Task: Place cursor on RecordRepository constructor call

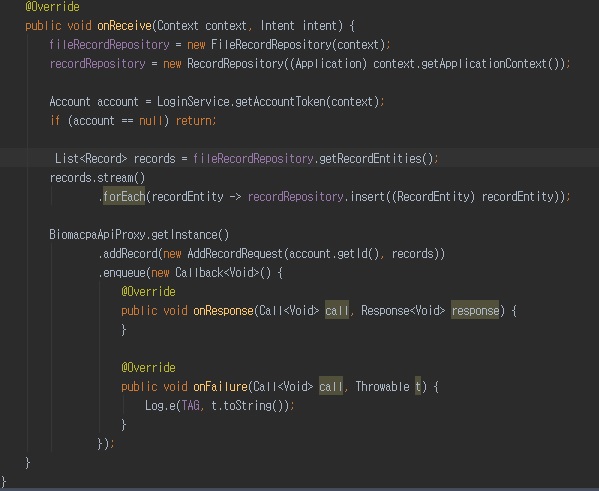Action: pos(235,63)
